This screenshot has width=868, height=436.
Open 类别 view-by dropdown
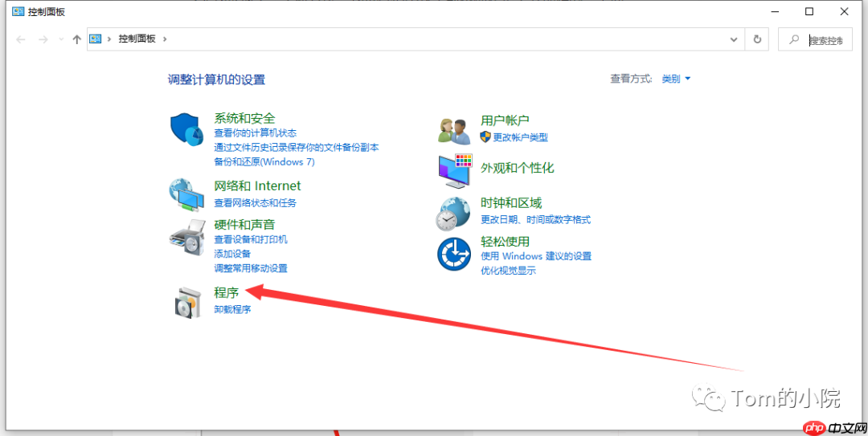click(677, 79)
